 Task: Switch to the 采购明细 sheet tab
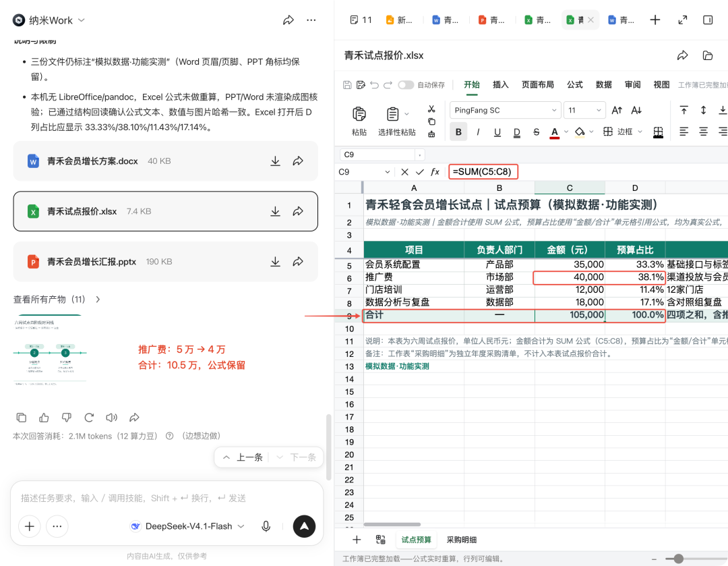tap(462, 540)
